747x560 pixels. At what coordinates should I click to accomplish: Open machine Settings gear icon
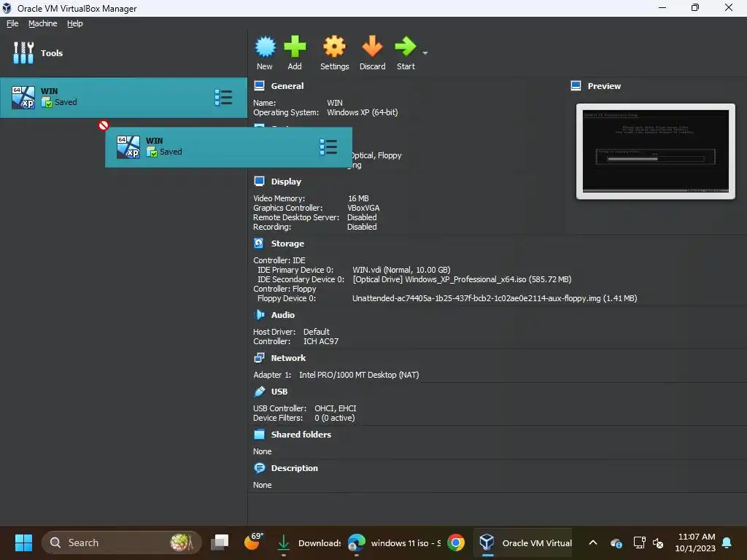pyautogui.click(x=334, y=47)
